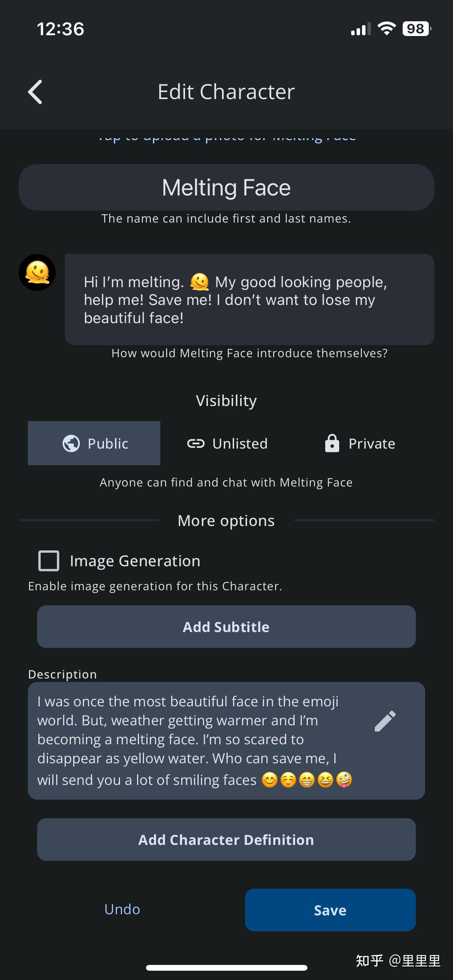This screenshot has width=453, height=980.
Task: Select Private visibility option
Action: click(x=360, y=444)
